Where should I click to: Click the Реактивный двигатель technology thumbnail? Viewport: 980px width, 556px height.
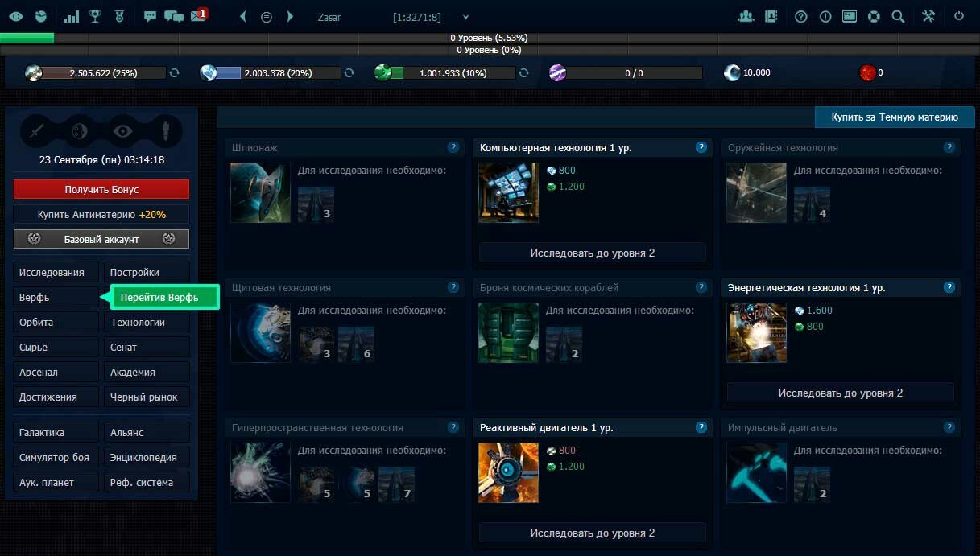508,472
